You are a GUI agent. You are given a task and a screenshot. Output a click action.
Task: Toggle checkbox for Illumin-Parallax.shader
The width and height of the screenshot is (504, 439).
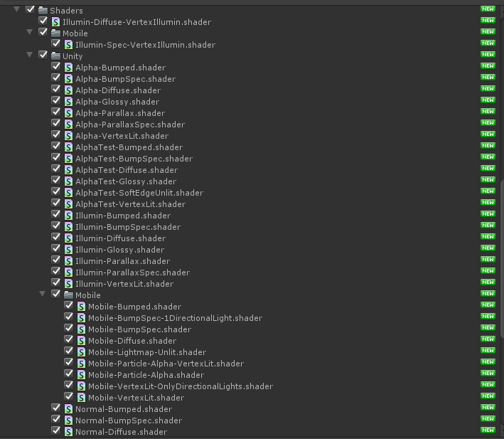coord(56,260)
